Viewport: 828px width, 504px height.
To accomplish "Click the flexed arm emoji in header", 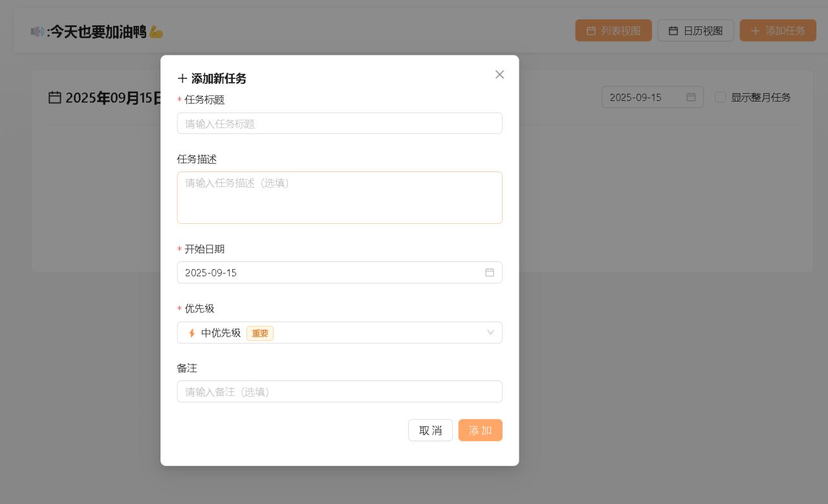I will 156,31.
